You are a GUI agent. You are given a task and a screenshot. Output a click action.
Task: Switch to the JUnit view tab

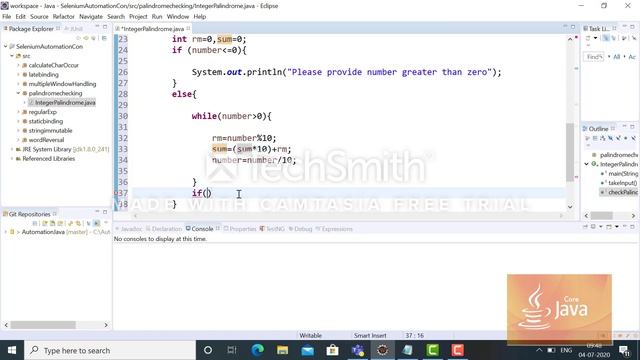coord(73,29)
